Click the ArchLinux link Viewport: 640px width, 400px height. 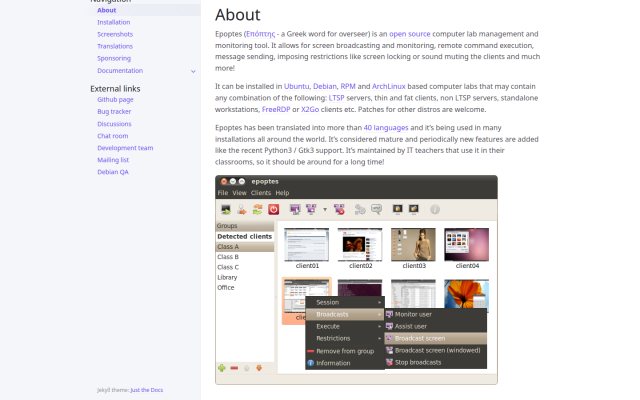point(389,87)
